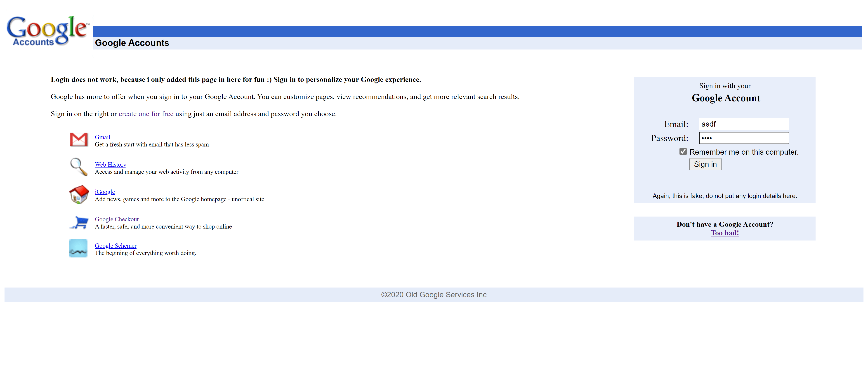Click the ©2020 Old Google Services Inc footer text

tap(434, 295)
